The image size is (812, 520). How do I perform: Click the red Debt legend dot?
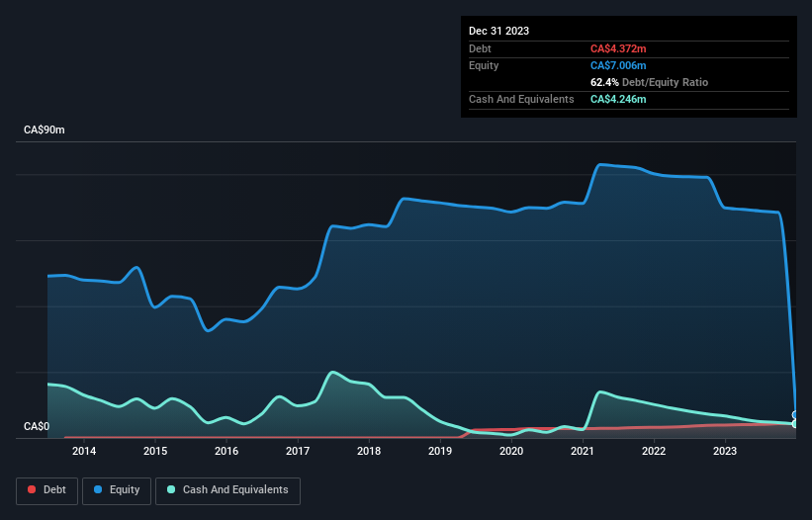click(32, 489)
